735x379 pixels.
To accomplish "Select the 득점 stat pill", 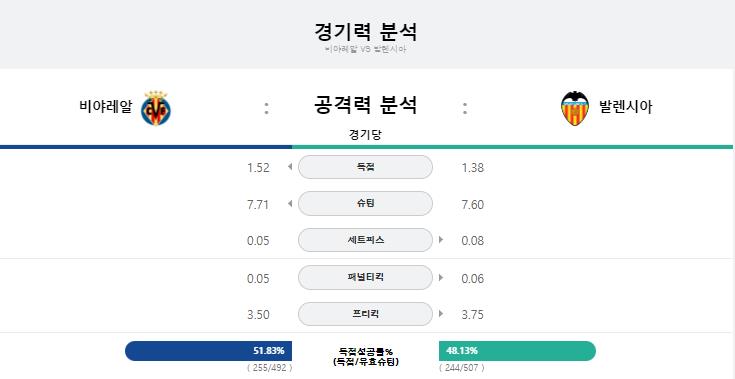I will [x=365, y=167].
